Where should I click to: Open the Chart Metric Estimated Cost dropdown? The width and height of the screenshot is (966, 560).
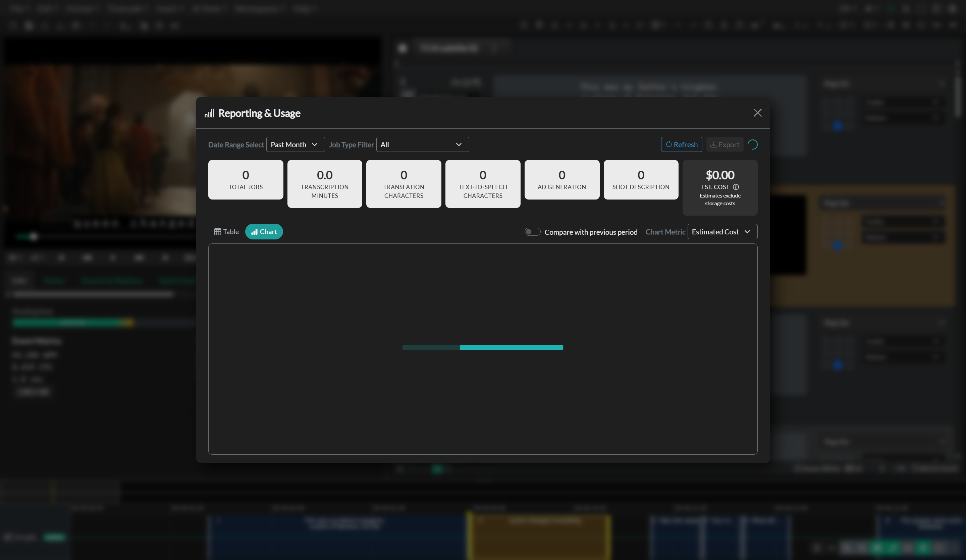(x=722, y=231)
